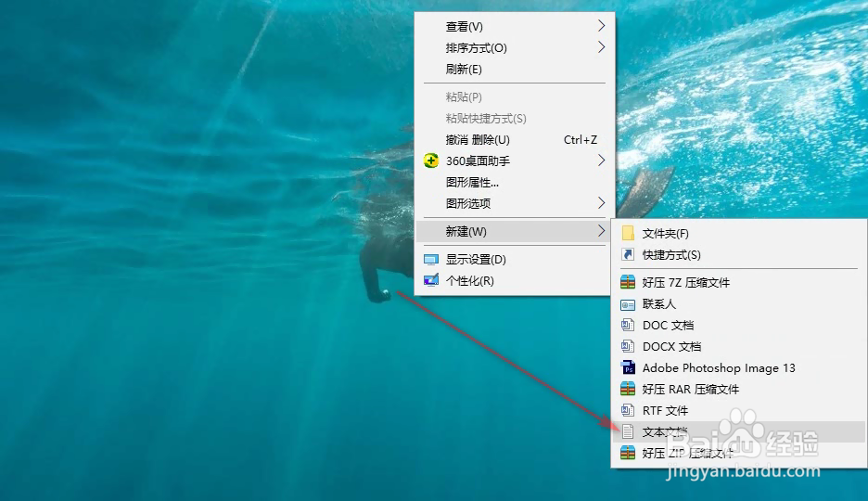Screen dimensions: 868x501
Task: Click the DOC 文档 file icon
Action: [x=628, y=325]
